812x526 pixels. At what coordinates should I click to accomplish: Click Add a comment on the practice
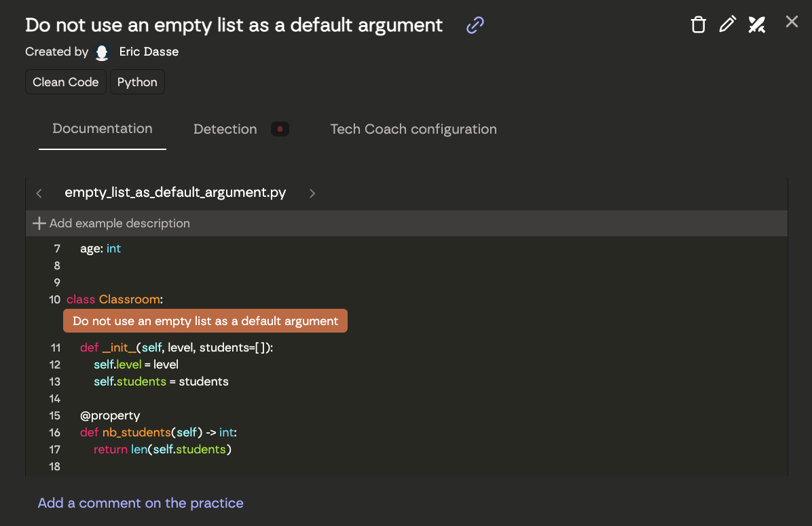[x=141, y=503]
